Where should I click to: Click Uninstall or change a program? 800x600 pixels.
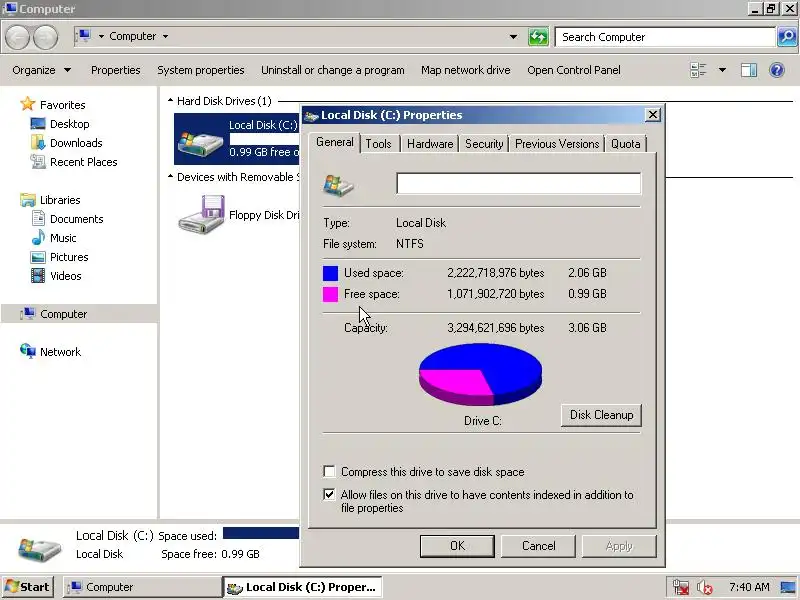click(333, 70)
